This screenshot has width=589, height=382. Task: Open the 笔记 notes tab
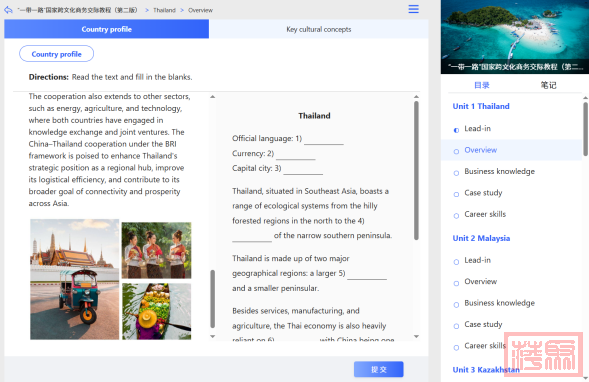click(x=548, y=85)
